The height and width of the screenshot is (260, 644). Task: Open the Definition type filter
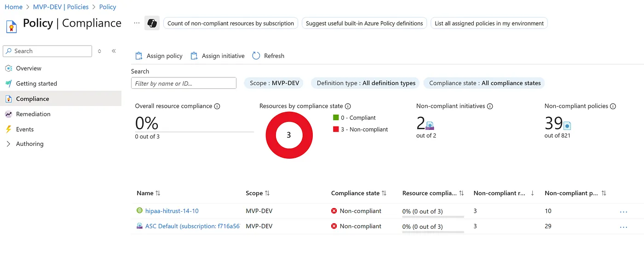tap(366, 83)
